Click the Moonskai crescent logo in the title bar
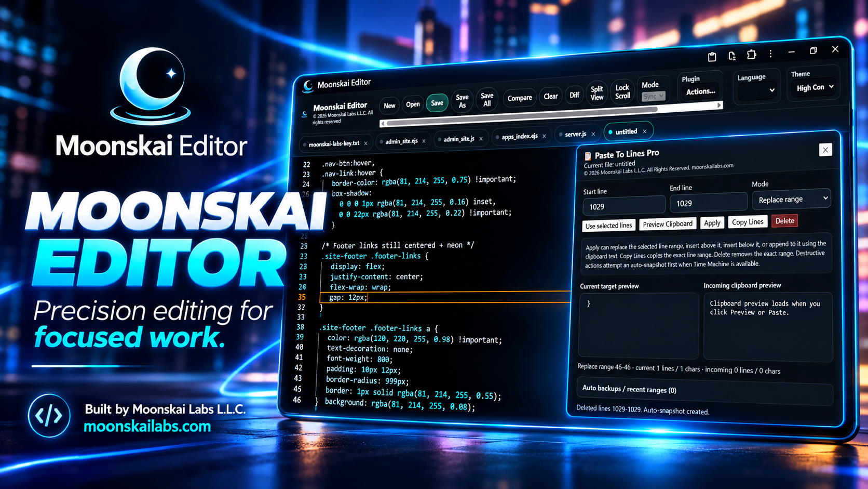The height and width of the screenshot is (489, 868). [308, 86]
